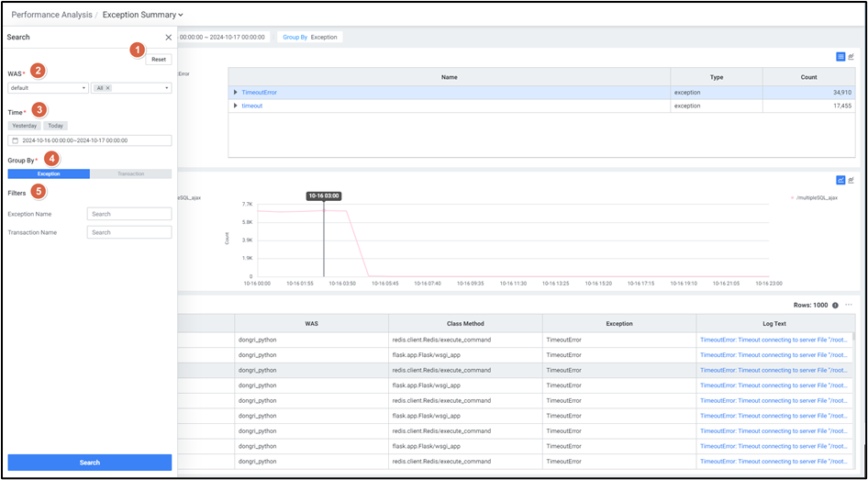Select the Exception Group By tab

pyautogui.click(x=49, y=173)
